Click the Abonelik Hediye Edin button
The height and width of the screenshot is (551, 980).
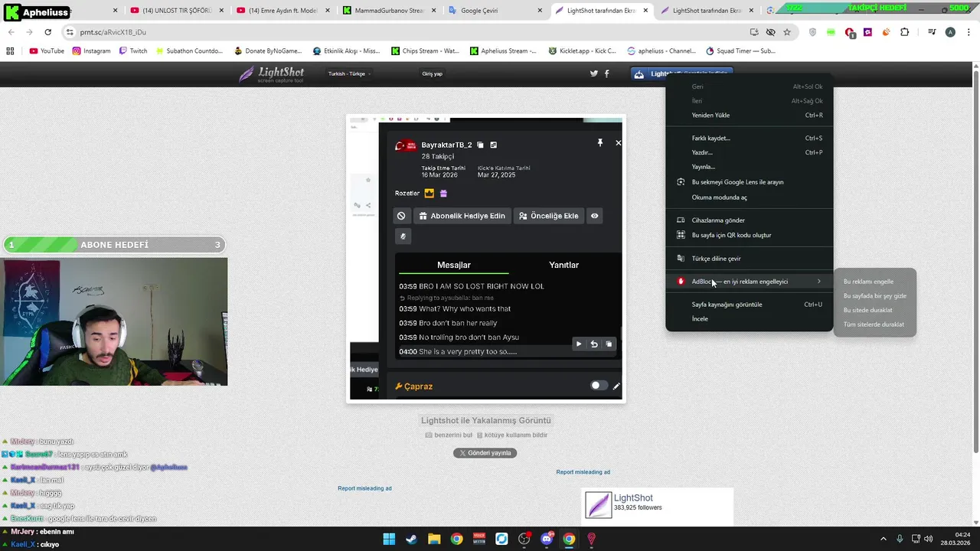[x=462, y=216]
